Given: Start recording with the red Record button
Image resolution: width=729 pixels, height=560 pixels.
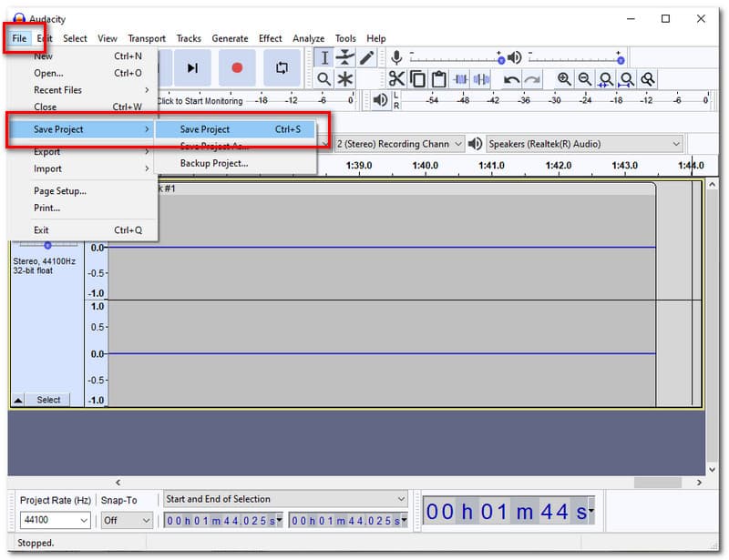Looking at the screenshot, I should [237, 68].
